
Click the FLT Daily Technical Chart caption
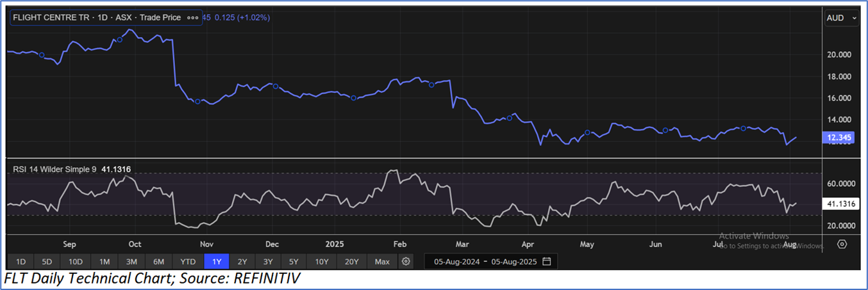pyautogui.click(x=152, y=279)
